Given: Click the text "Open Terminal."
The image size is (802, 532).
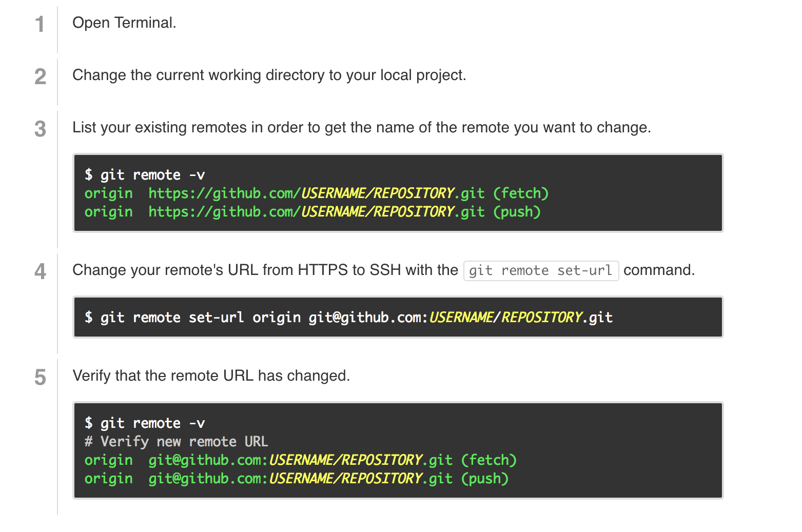Looking at the screenshot, I should [124, 23].
